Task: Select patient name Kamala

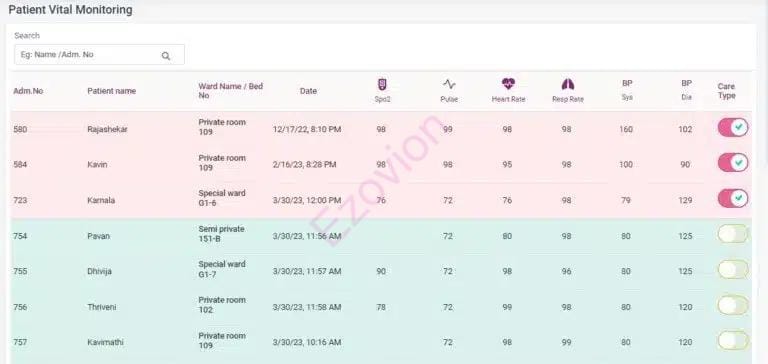Action: [x=101, y=200]
